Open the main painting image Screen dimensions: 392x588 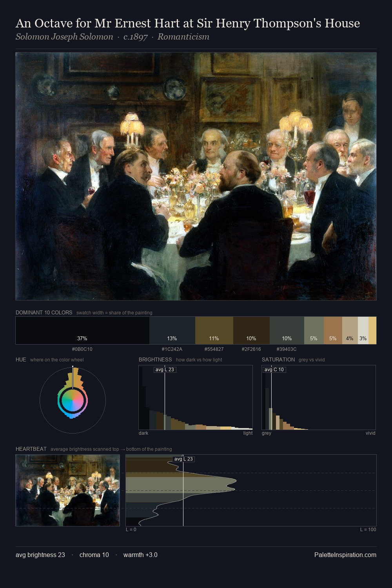[196, 176]
